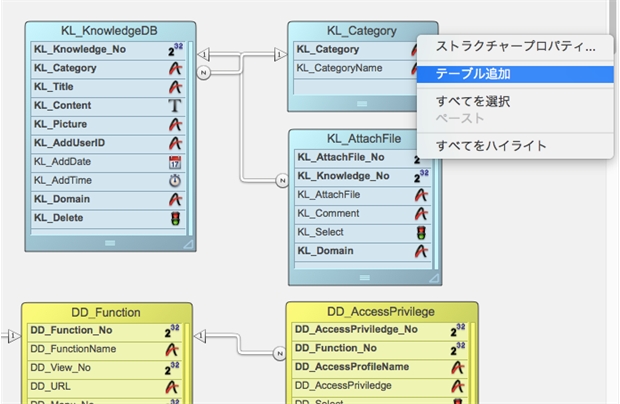Click alpha type icon of KL_AddUserID field
620x404 pixels.
(x=175, y=143)
